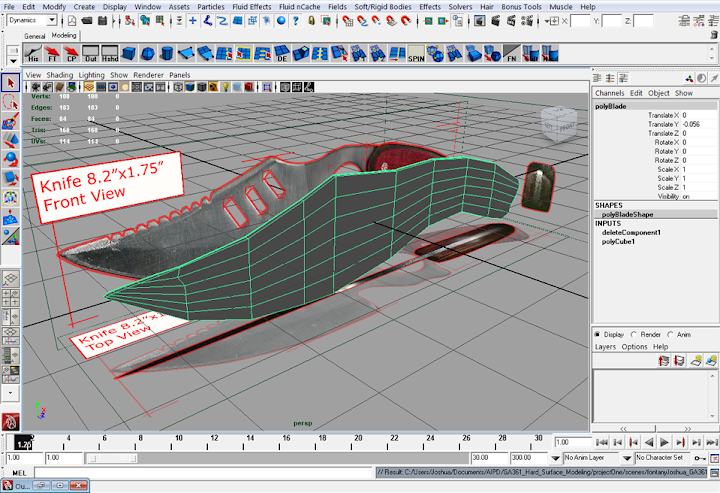Click the Lasso select tool
Viewport: 720px width, 493px height.
(x=10, y=102)
